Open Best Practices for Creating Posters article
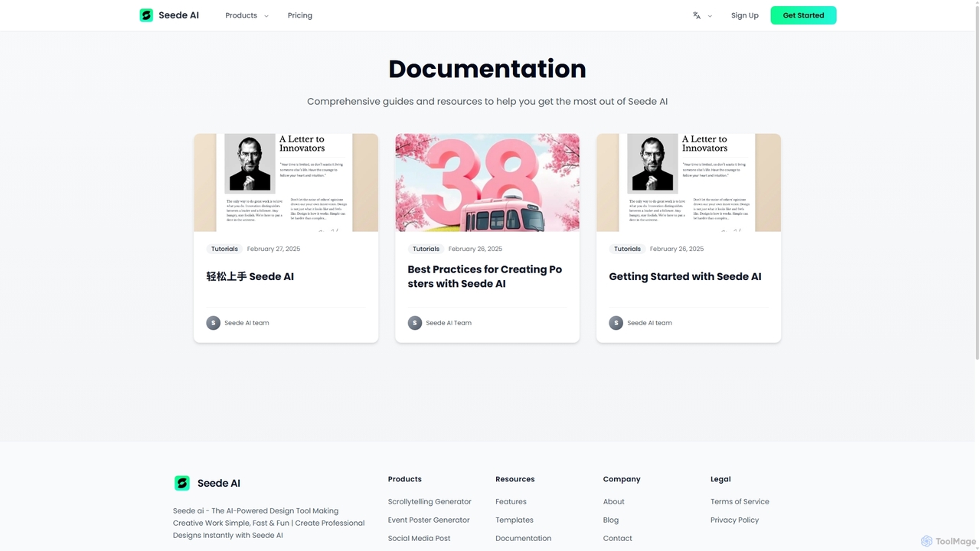This screenshot has width=980, height=551. tap(485, 277)
